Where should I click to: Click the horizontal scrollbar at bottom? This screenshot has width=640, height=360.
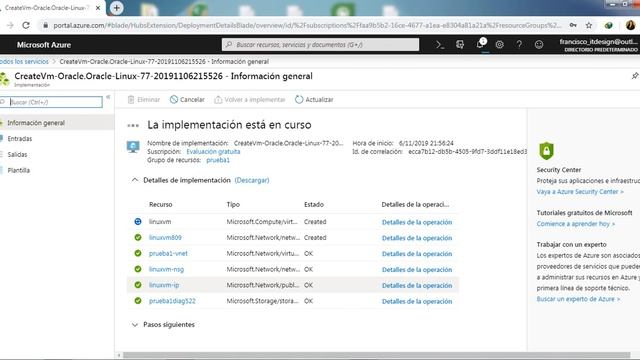tap(376, 355)
